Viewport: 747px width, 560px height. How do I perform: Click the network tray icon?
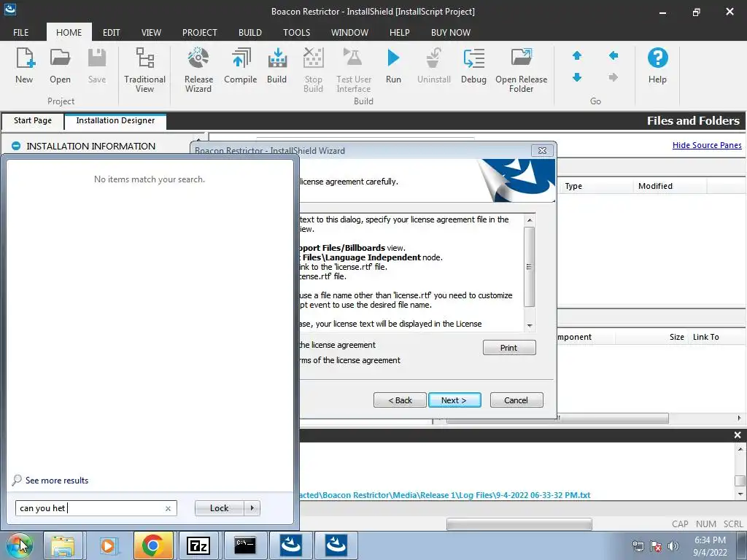pyautogui.click(x=638, y=546)
